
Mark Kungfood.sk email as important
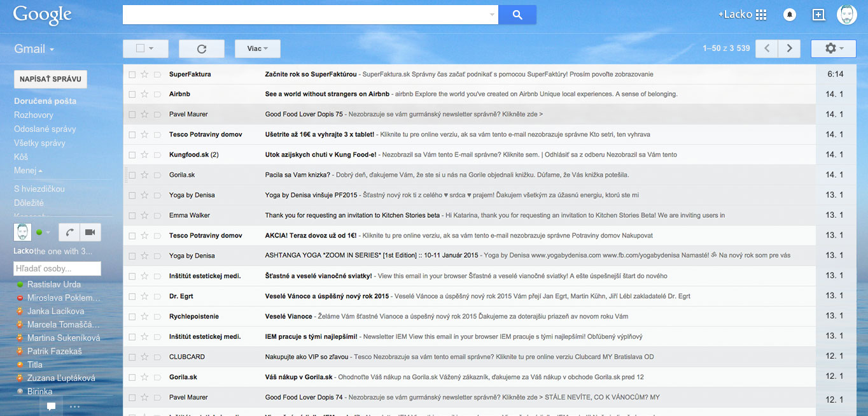(x=157, y=155)
